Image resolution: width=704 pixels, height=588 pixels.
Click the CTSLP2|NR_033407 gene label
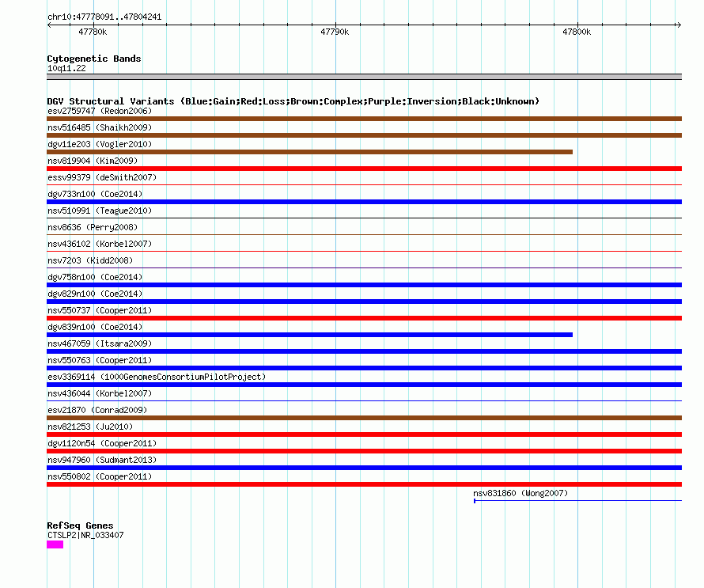(x=85, y=535)
